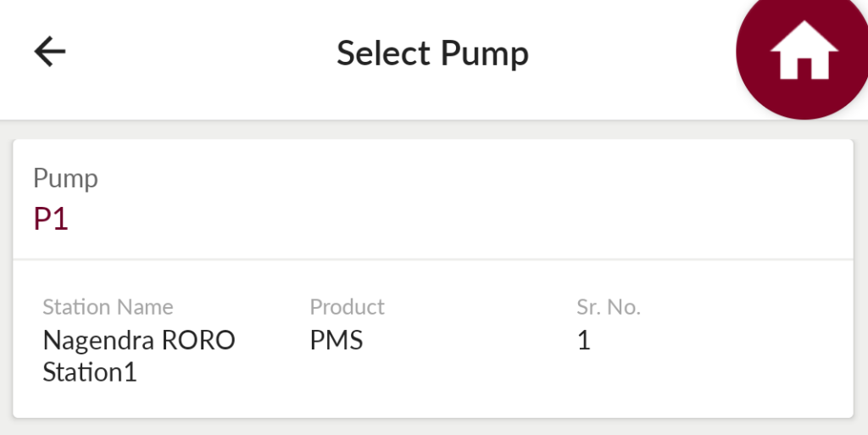Image resolution: width=868 pixels, height=435 pixels.
Task: Tap white house glyph inside maroon circle
Action: (x=804, y=50)
